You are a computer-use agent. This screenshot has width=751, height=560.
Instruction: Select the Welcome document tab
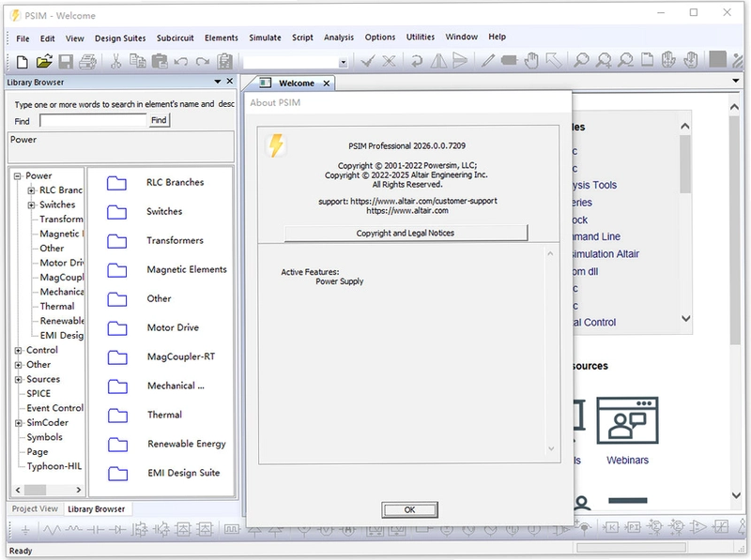click(x=297, y=83)
